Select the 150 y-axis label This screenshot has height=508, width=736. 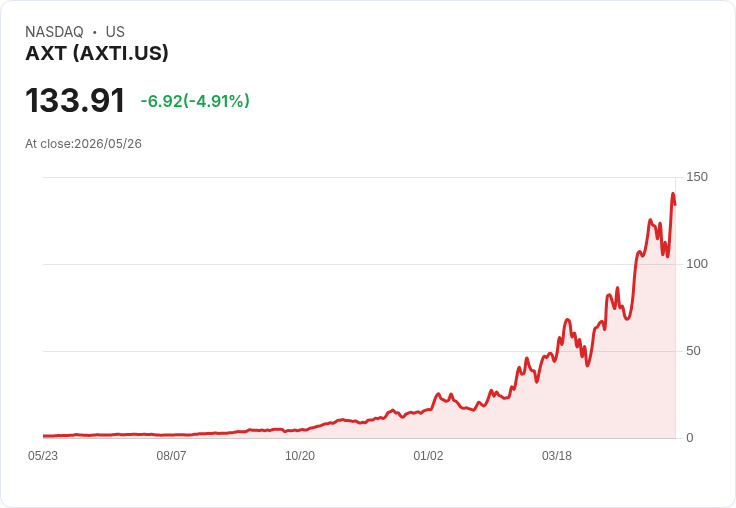(697, 177)
